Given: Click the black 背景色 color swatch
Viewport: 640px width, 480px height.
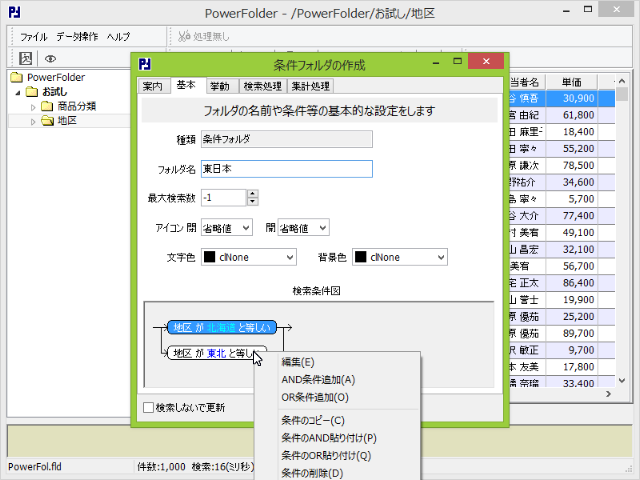Looking at the screenshot, I should tap(360, 257).
